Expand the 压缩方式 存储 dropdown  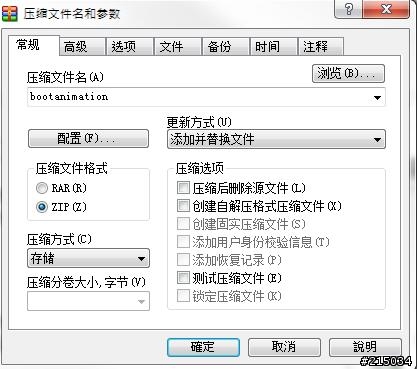(88, 258)
